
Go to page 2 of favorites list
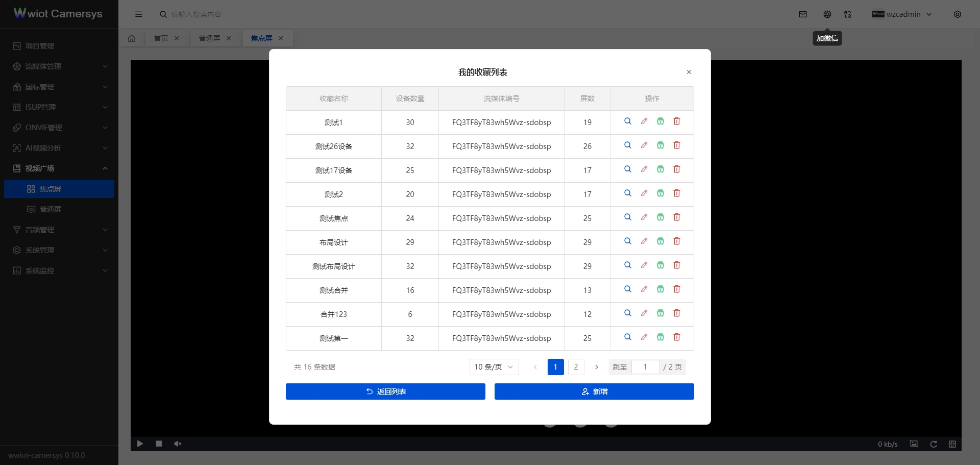point(576,366)
